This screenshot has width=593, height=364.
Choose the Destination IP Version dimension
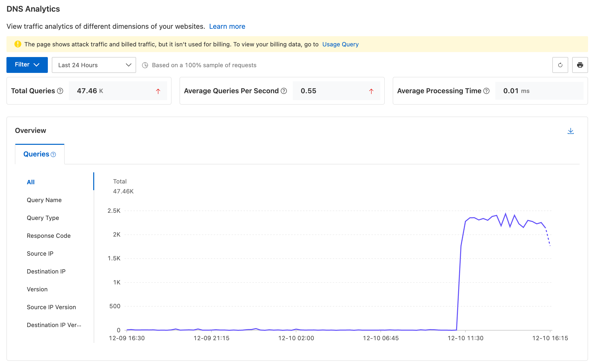pyautogui.click(x=54, y=325)
